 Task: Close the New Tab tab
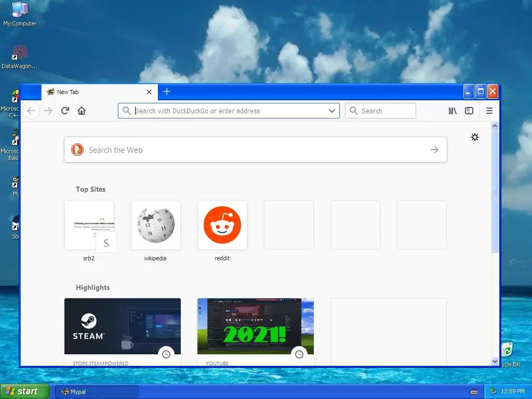coord(149,92)
